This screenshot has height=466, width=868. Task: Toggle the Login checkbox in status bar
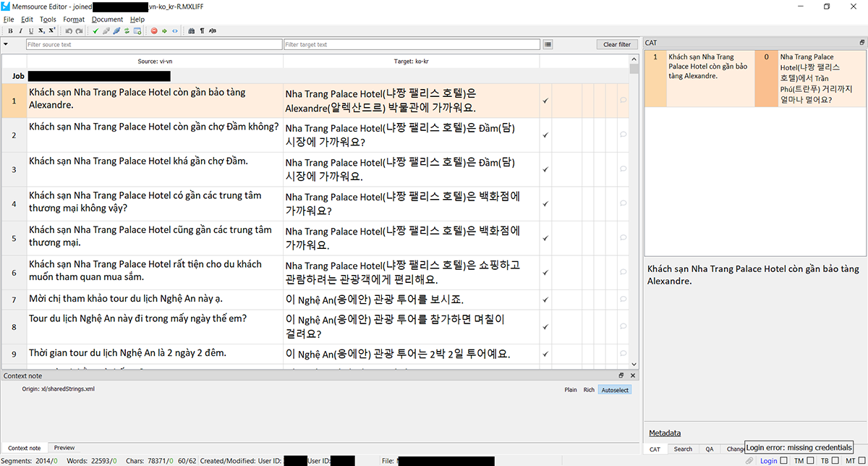(x=784, y=461)
